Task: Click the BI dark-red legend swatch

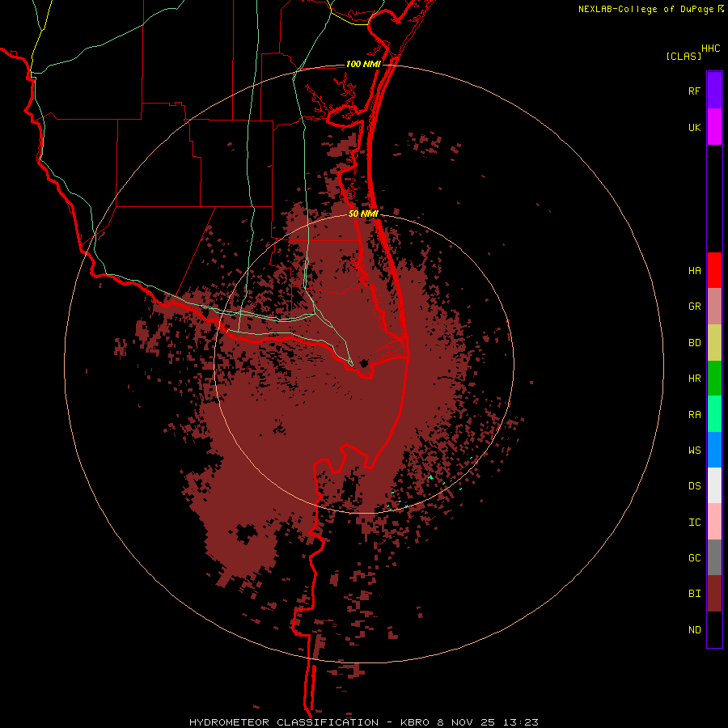Action: click(714, 594)
